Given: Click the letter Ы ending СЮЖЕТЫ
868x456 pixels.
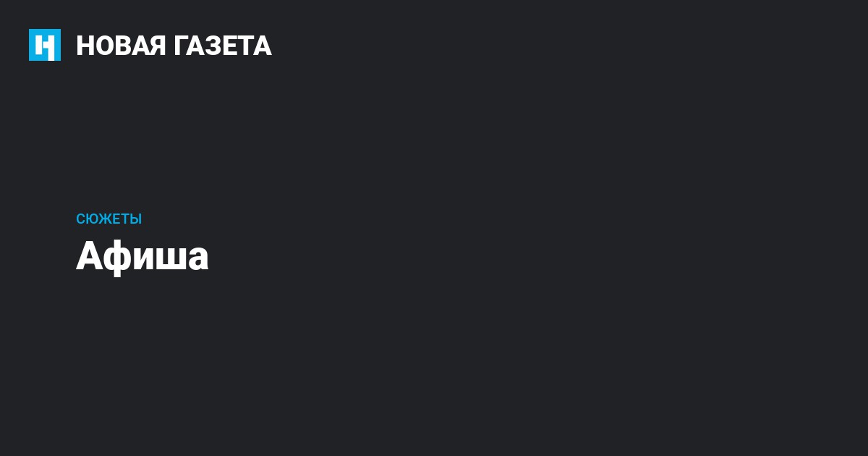Looking at the screenshot, I should coord(136,219).
